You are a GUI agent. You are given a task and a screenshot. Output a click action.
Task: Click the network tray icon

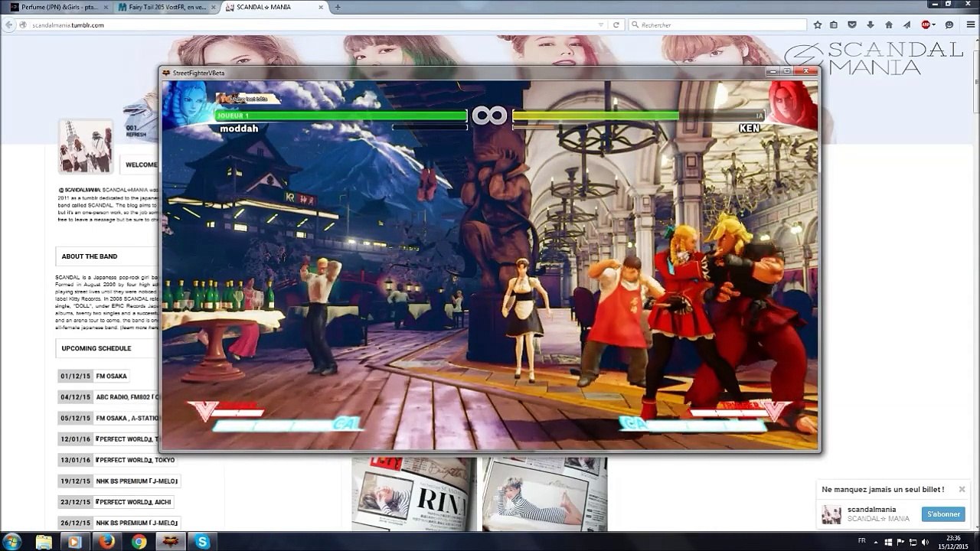point(913,542)
